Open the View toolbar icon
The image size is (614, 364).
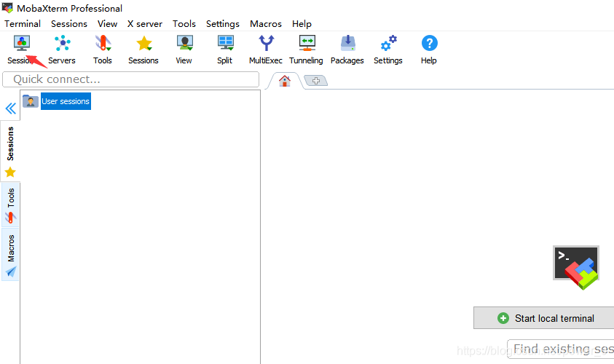(185, 43)
